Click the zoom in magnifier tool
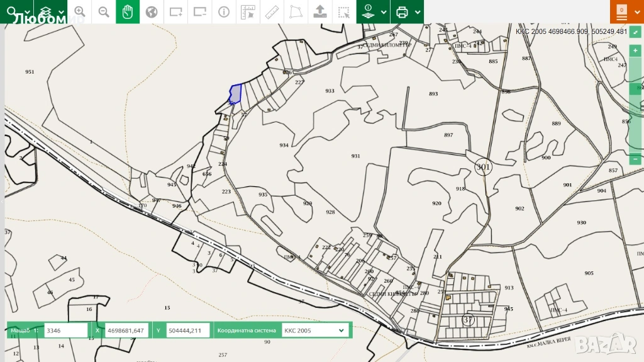This screenshot has width=644, height=362. [x=80, y=12]
